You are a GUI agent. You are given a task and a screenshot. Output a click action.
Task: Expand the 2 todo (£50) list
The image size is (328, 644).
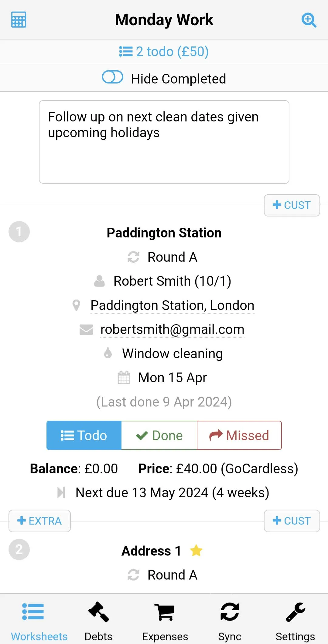click(x=164, y=52)
